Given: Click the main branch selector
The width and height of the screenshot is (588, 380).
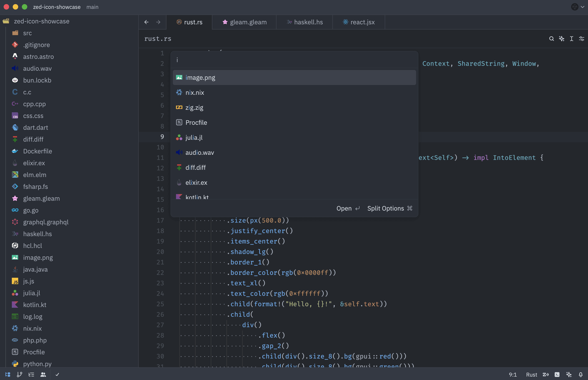Looking at the screenshot, I should (92, 7).
